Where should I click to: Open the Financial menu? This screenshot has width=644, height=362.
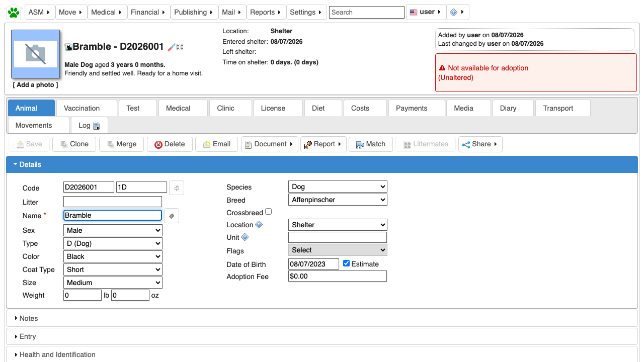148,12
